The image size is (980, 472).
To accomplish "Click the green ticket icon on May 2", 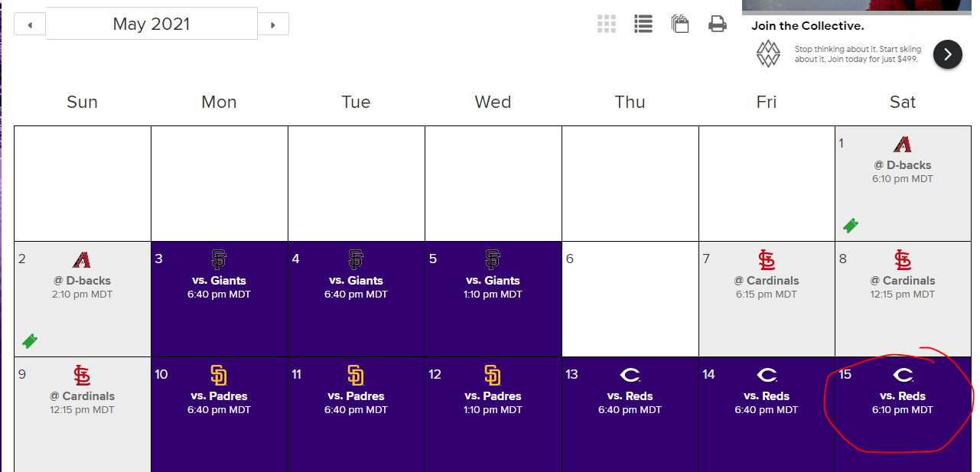I will (29, 341).
